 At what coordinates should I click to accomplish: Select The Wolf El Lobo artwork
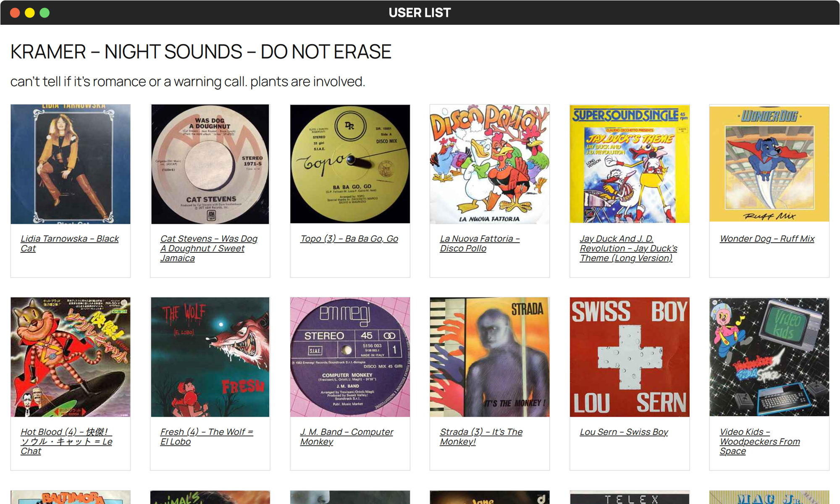[210, 357]
